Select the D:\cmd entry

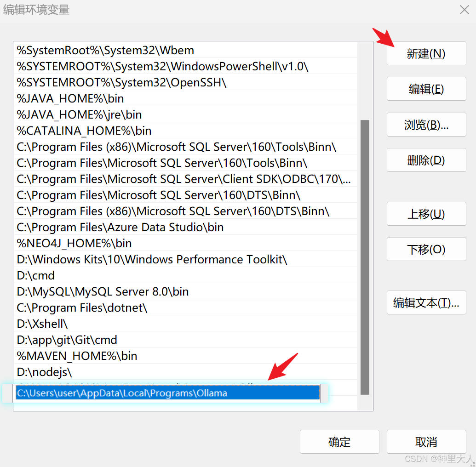[185, 275]
